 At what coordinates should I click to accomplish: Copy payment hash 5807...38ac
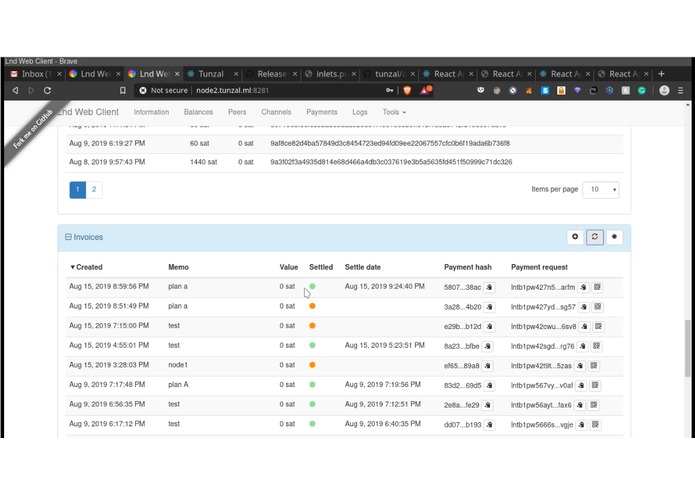click(x=489, y=287)
